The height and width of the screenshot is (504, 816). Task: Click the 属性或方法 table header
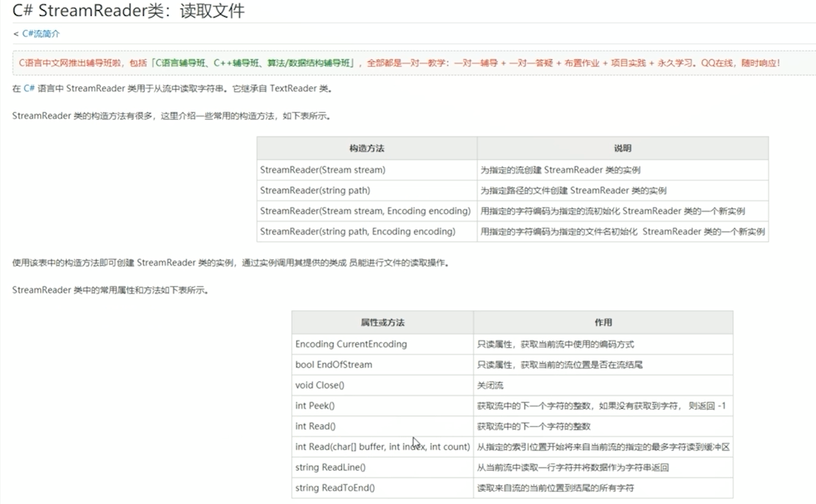(383, 322)
